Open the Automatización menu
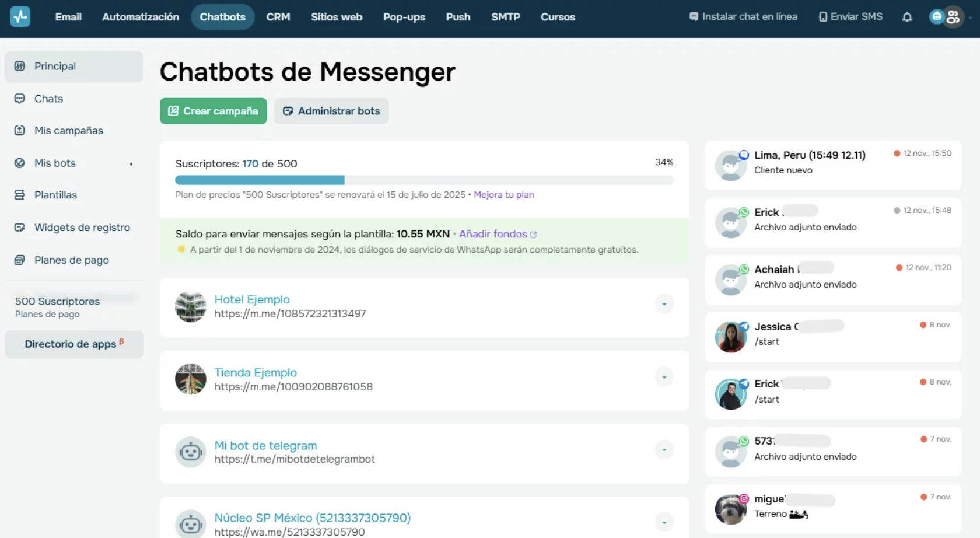The width and height of the screenshot is (980, 538). pos(141,17)
